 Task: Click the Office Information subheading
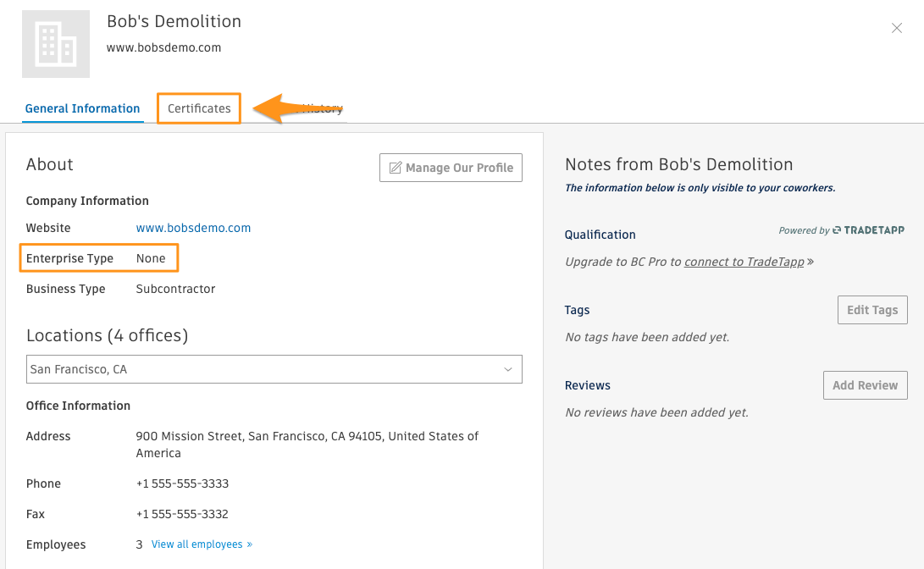[x=78, y=406]
